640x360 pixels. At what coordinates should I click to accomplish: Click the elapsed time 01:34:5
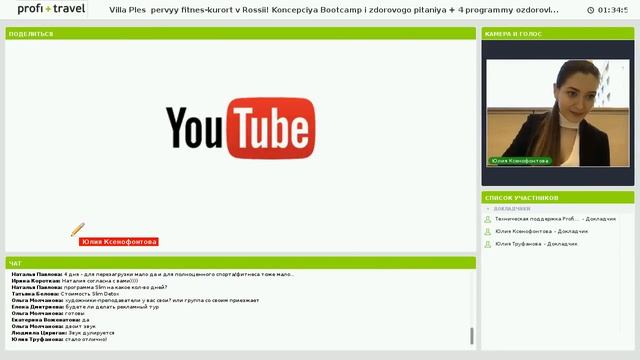(613, 10)
